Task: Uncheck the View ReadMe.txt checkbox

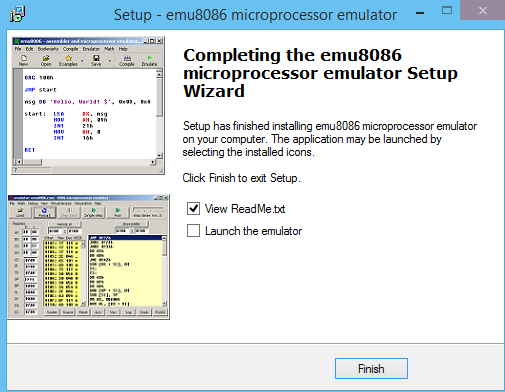Action: click(193, 209)
